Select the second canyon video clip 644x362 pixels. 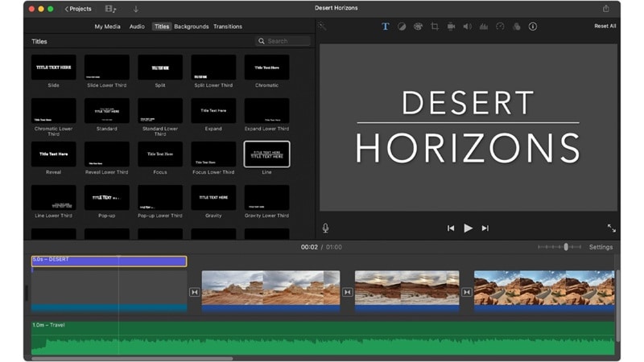pyautogui.click(x=407, y=291)
